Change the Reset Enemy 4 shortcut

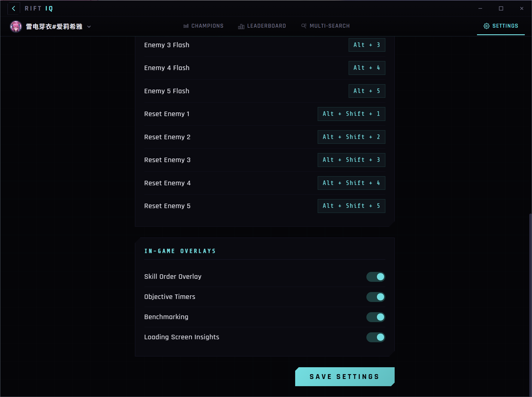click(351, 183)
